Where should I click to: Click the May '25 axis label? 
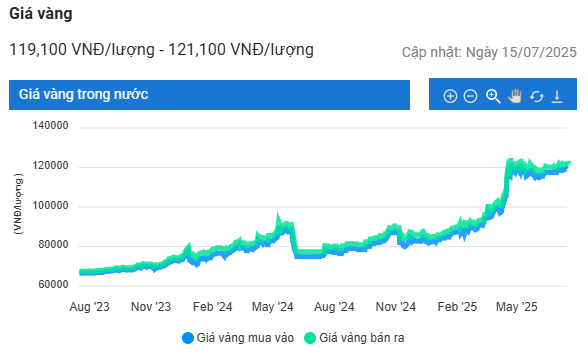click(516, 307)
